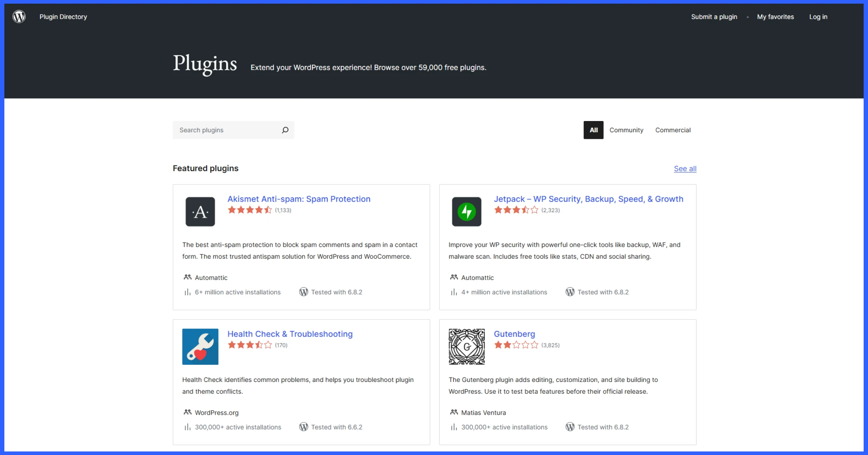
Task: Click "300,000+ active installations" on Health Check card
Action: [238, 427]
